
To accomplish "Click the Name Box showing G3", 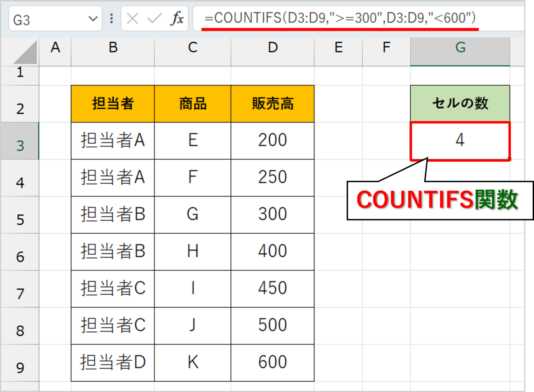I will (55, 19).
